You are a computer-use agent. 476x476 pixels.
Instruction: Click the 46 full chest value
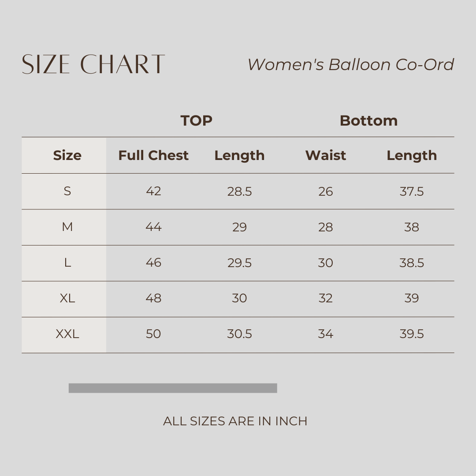click(153, 263)
